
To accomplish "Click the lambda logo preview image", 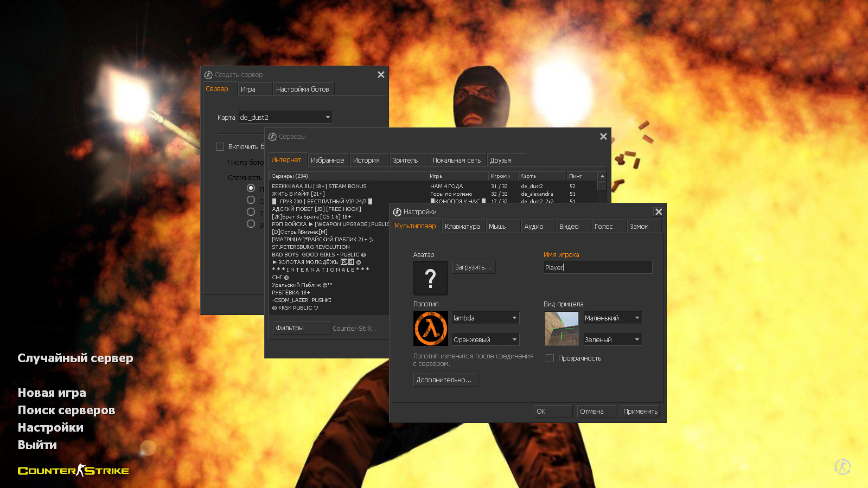I will [x=430, y=329].
